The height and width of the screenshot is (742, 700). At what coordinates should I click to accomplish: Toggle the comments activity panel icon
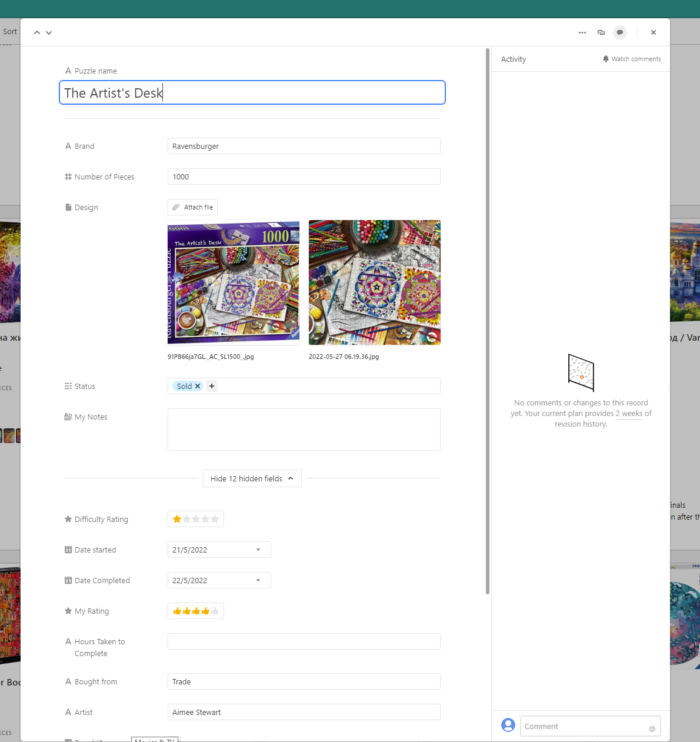click(x=620, y=33)
